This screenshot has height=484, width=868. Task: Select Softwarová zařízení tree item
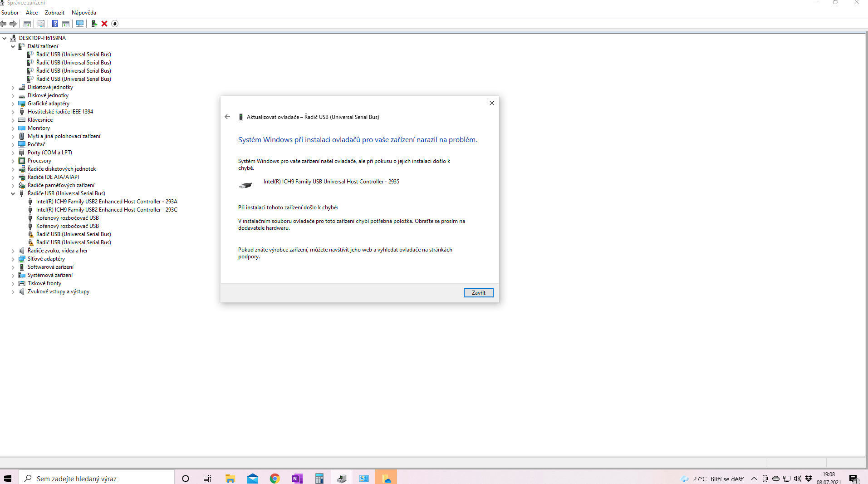coord(50,267)
